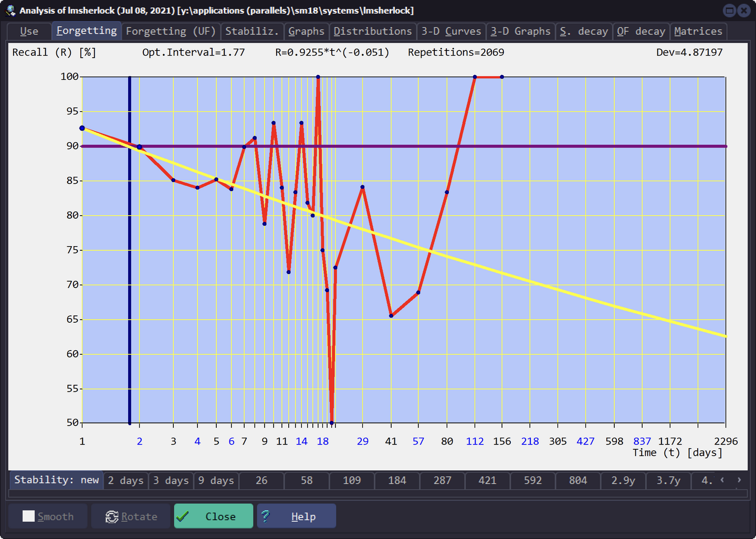The width and height of the screenshot is (756, 539).
Task: Click the question mark Help icon
Action: tap(266, 516)
